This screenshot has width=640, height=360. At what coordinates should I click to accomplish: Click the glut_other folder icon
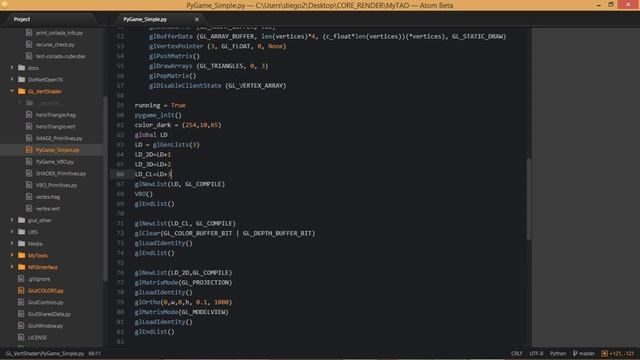(22, 220)
